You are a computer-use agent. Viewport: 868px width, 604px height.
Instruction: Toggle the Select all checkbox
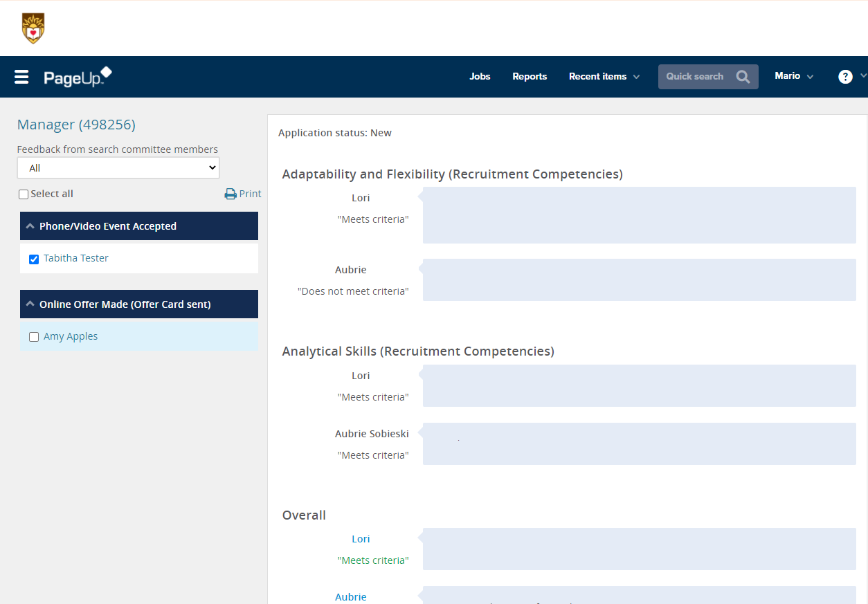[24, 194]
